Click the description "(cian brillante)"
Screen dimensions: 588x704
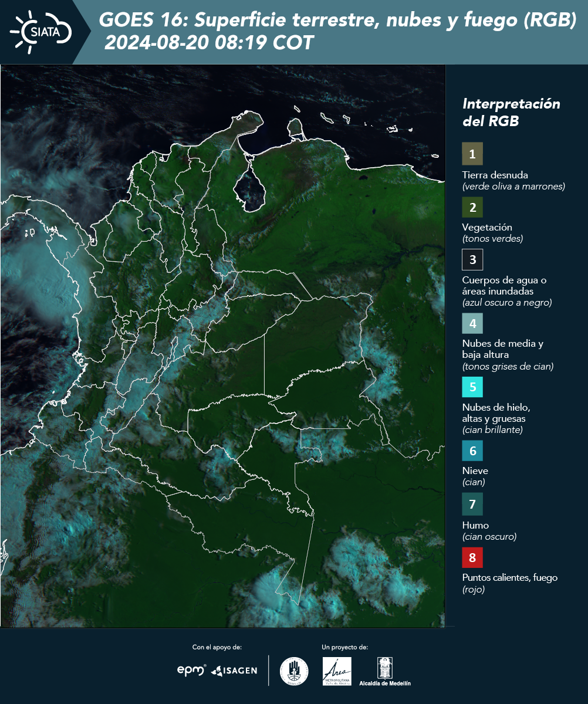492,430
